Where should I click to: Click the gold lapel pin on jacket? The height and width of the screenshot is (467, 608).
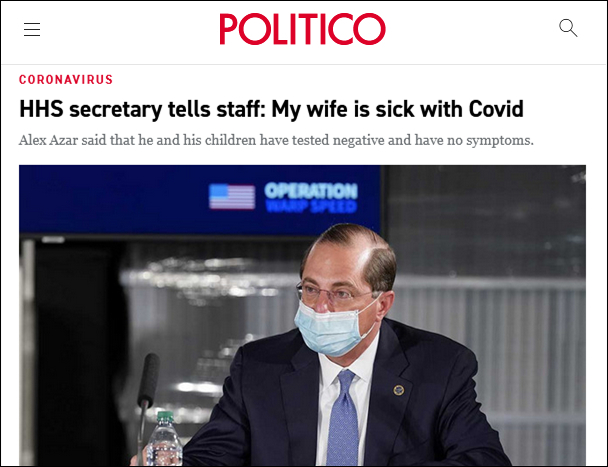coord(399,390)
